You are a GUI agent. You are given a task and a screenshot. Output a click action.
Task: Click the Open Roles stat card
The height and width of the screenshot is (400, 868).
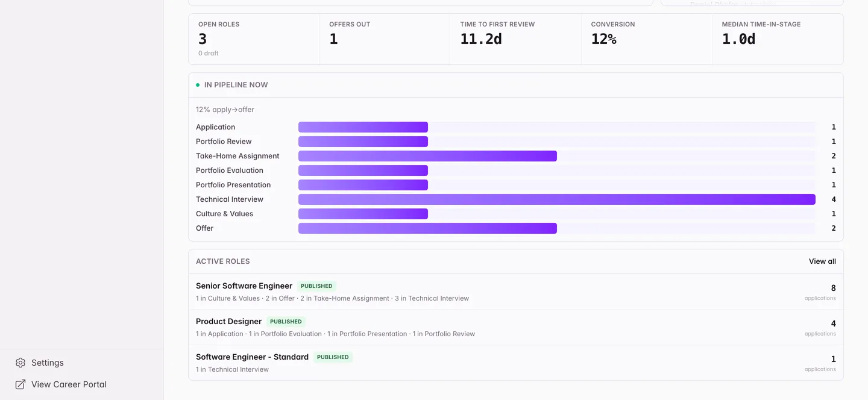(254, 39)
